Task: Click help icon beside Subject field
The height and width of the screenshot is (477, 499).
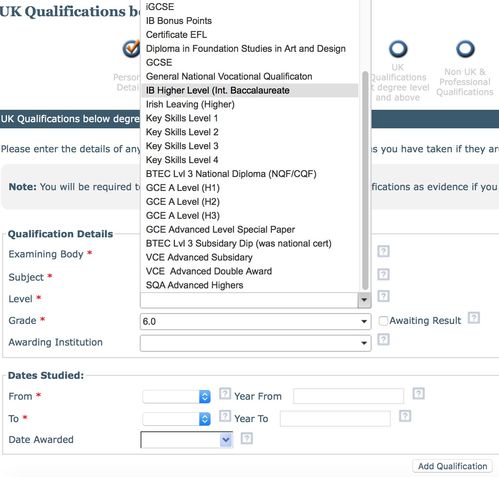Action: pyautogui.click(x=383, y=274)
